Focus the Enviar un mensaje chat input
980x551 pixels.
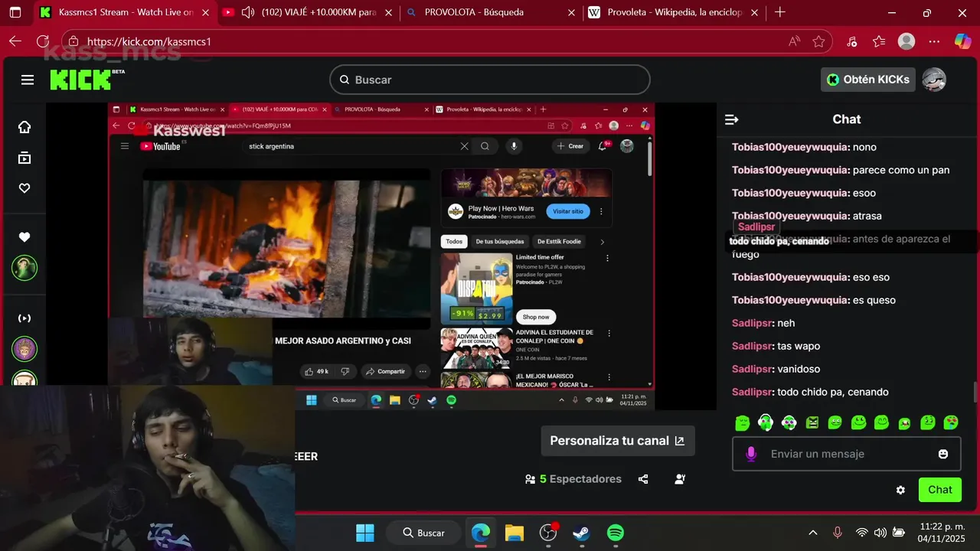847,454
